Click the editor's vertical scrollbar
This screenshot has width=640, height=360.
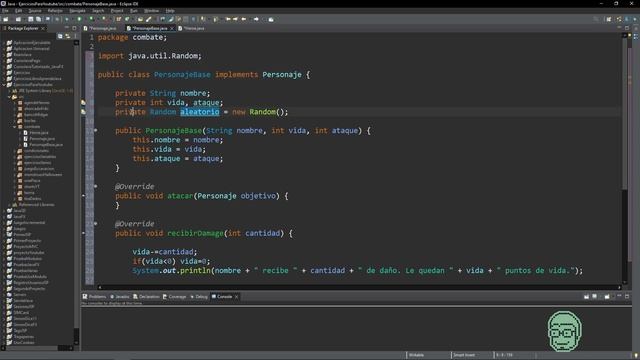point(624,159)
